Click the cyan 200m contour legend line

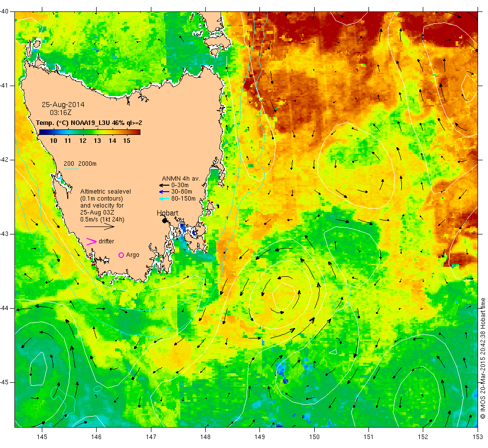[71, 169]
